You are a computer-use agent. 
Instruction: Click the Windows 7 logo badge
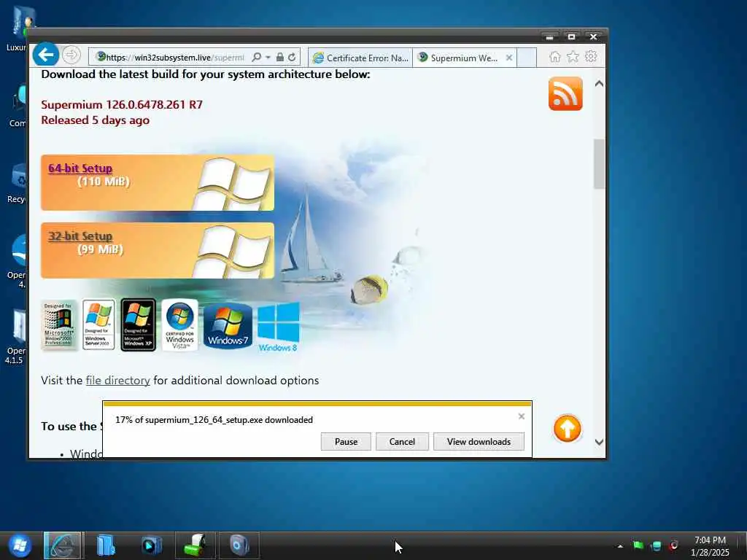(x=228, y=325)
